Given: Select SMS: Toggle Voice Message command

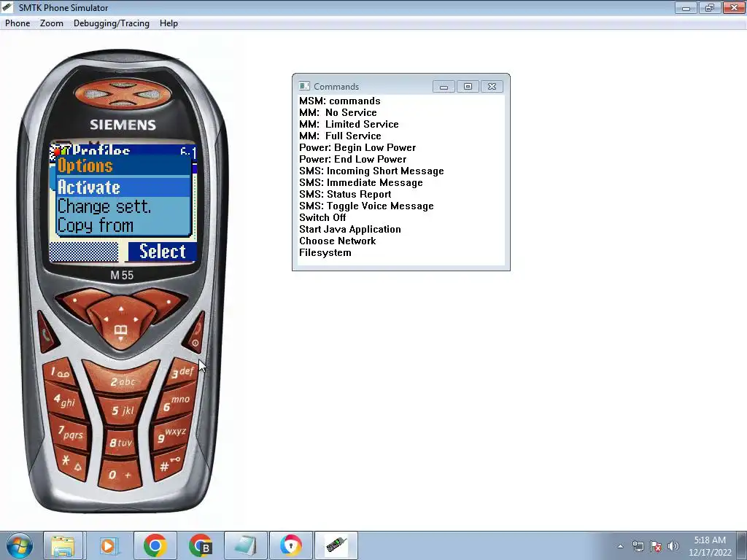Looking at the screenshot, I should pos(366,206).
